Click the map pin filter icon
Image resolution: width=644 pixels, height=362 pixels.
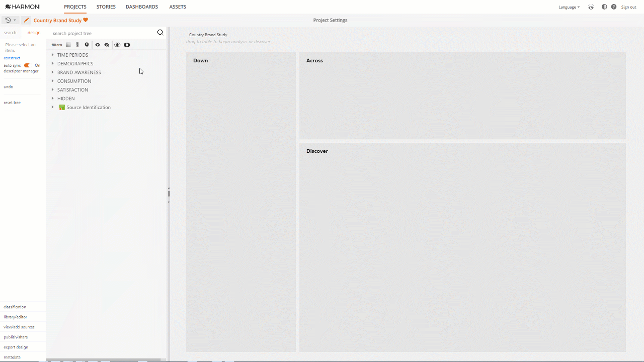[x=87, y=45]
